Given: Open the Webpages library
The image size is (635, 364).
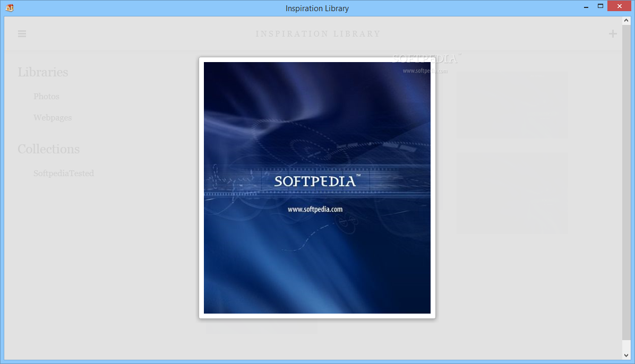Looking at the screenshot, I should tap(52, 117).
